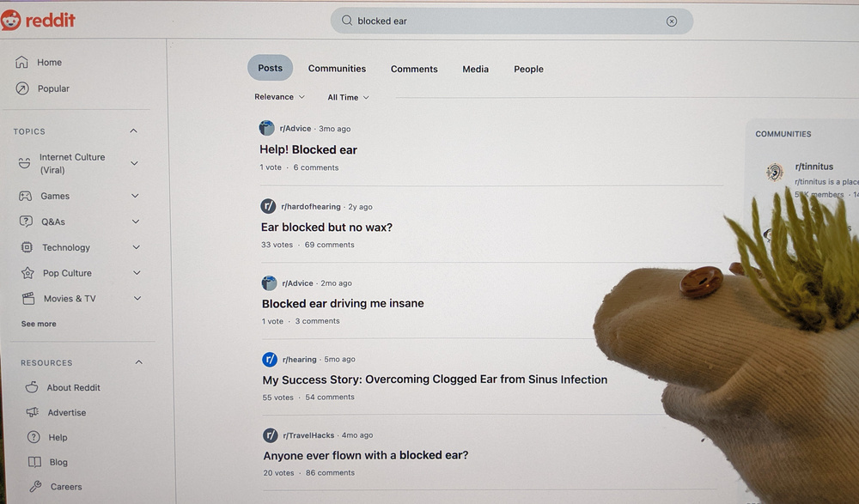
Task: Expand the Internet Culture (Viral) topic
Action: [134, 163]
